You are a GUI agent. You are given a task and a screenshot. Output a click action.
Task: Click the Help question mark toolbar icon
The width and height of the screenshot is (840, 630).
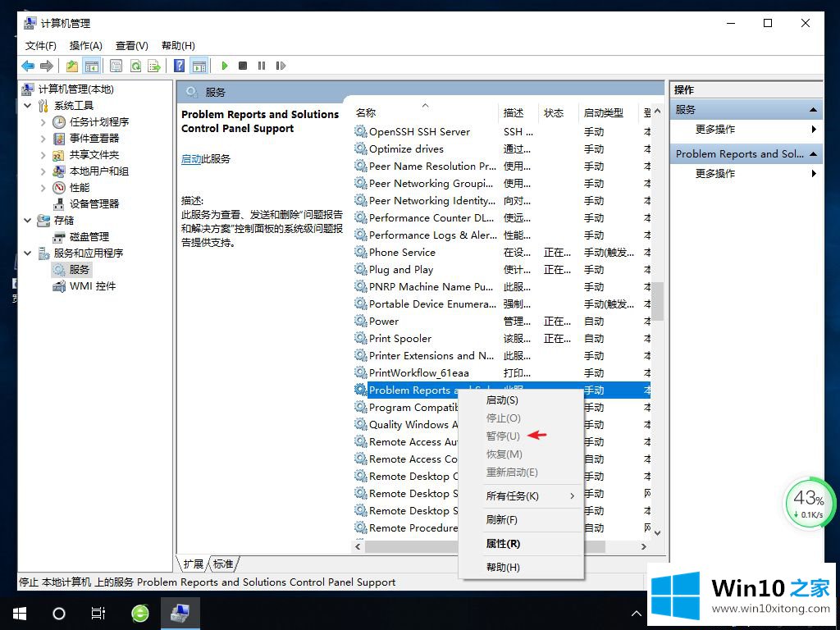tap(179, 66)
